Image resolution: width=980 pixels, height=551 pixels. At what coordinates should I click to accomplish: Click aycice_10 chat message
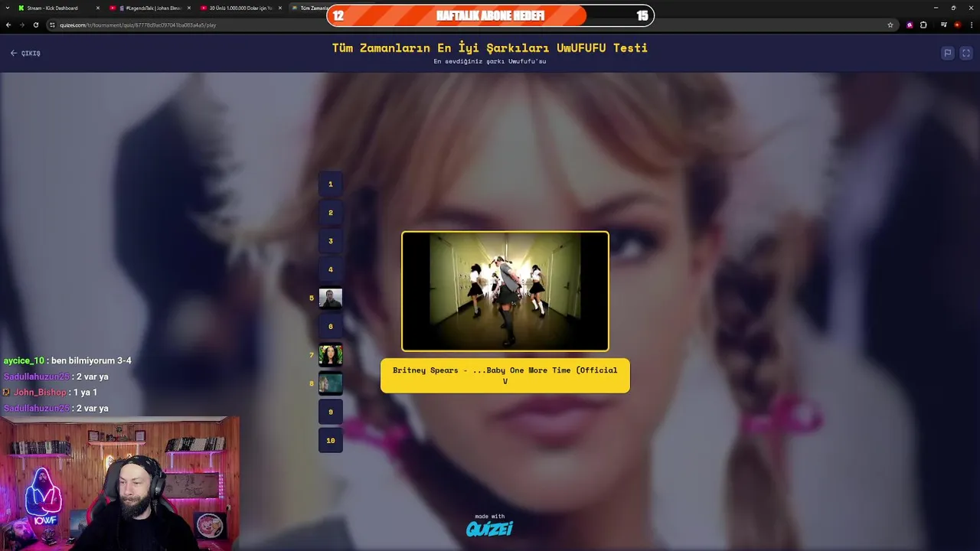(x=67, y=360)
